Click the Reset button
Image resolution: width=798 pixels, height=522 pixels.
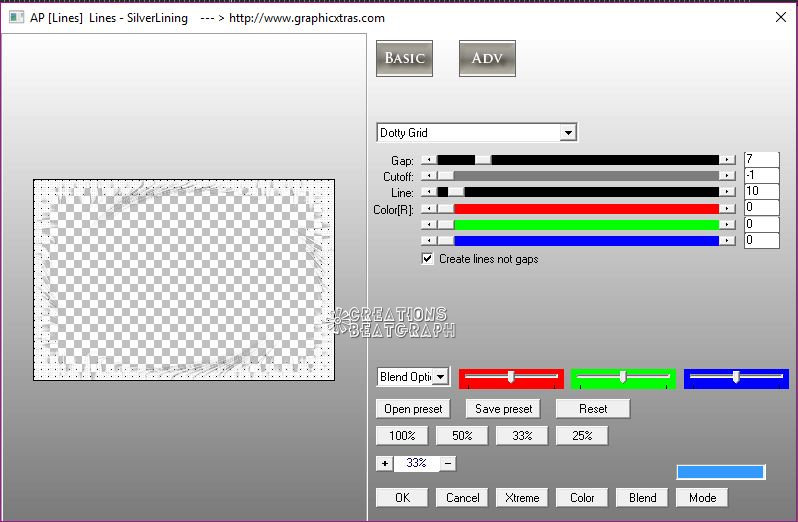click(x=593, y=409)
